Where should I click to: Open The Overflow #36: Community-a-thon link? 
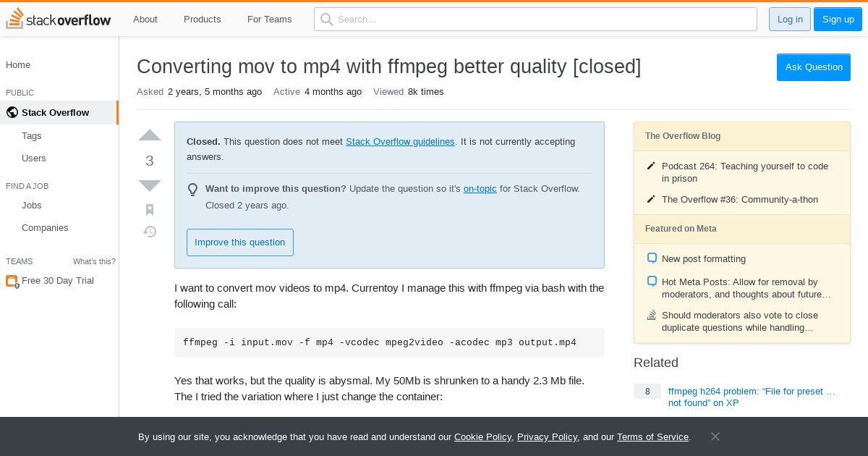click(740, 200)
